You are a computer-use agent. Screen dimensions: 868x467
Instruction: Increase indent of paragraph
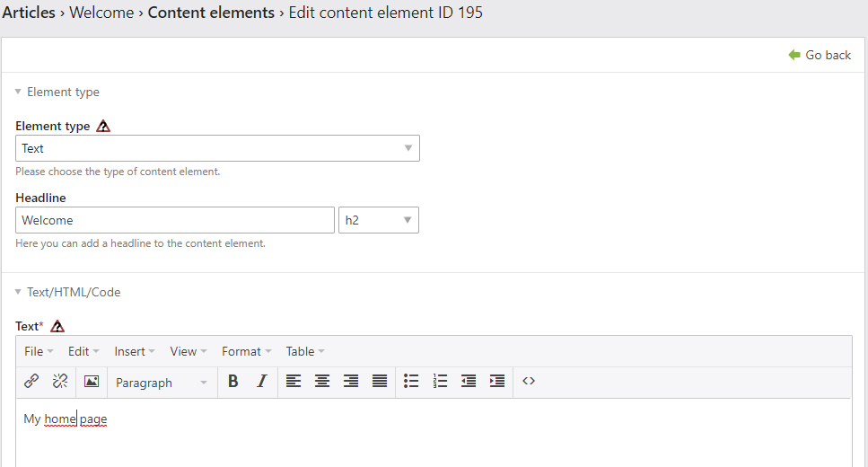pos(497,381)
